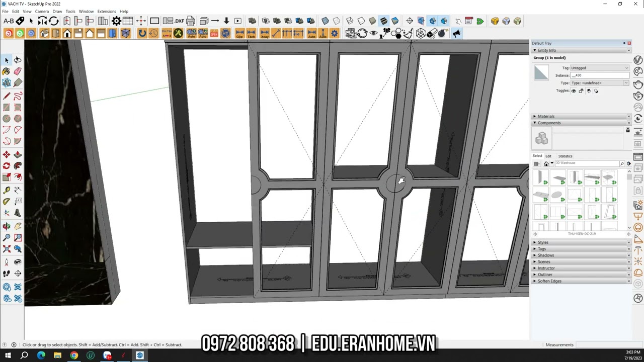Viewport: 644px width, 362px height.
Task: Open the File menu
Action: click(x=5, y=11)
